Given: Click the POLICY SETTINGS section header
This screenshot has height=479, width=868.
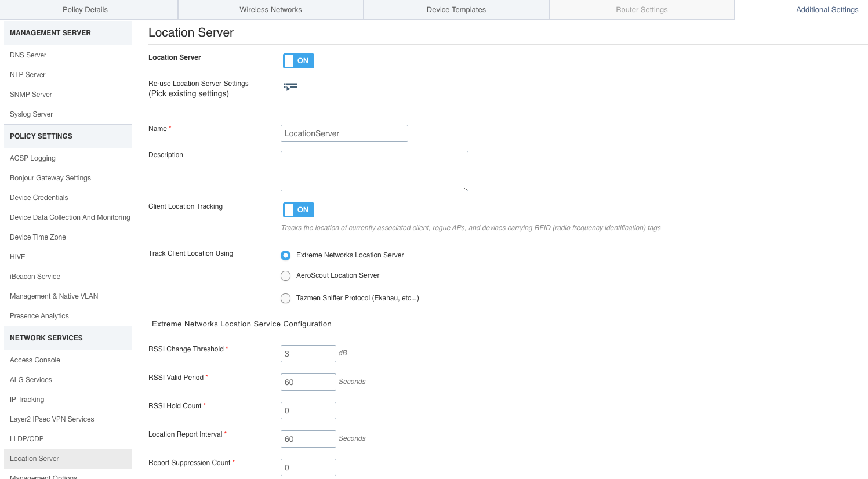Looking at the screenshot, I should [x=68, y=136].
